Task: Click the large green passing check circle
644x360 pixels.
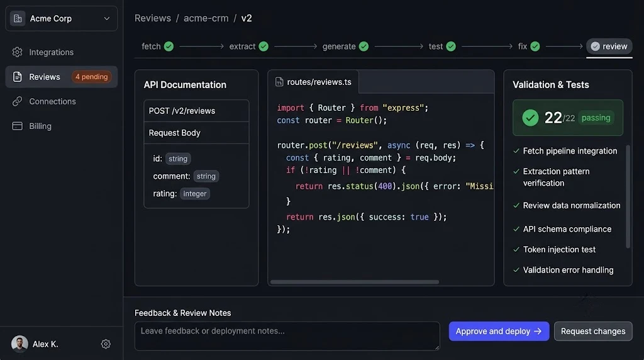Action: pos(530,118)
